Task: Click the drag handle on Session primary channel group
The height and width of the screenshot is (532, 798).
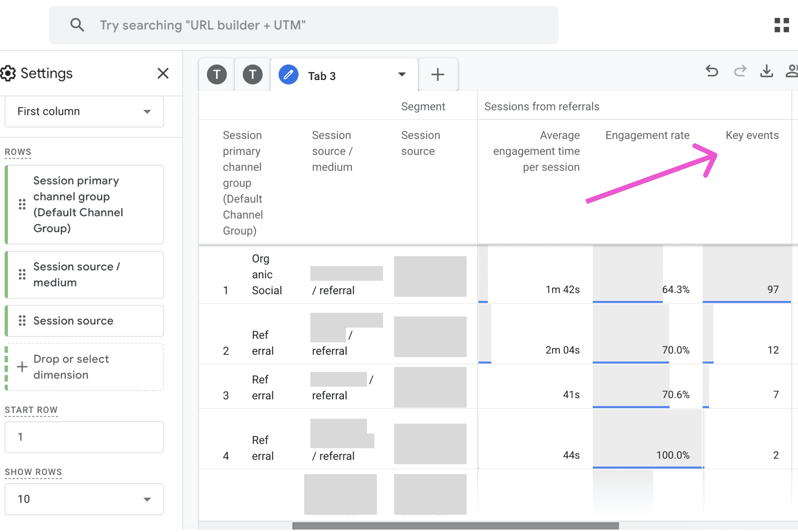Action: [x=22, y=204]
